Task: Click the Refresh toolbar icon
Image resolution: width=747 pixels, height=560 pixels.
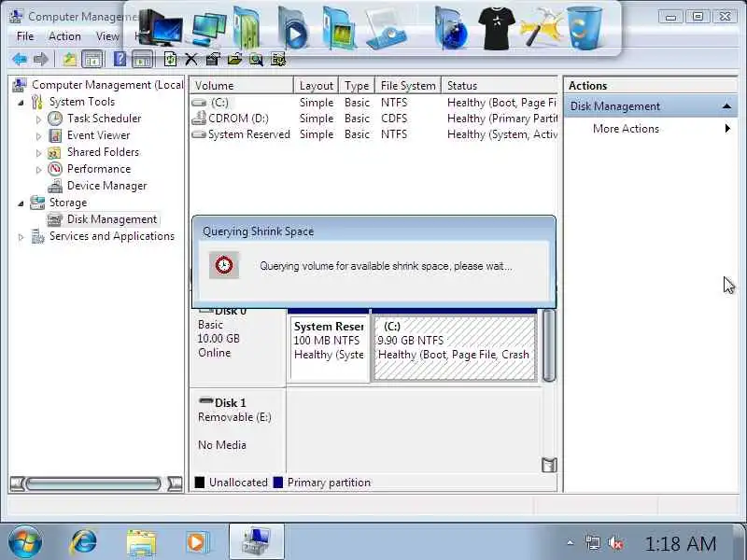Action: click(170, 59)
